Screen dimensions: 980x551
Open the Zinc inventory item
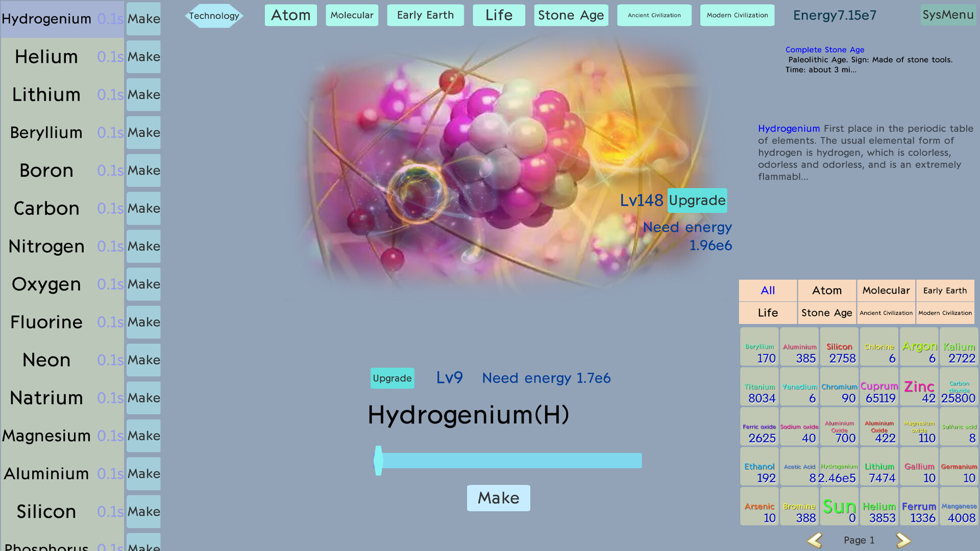[919, 387]
